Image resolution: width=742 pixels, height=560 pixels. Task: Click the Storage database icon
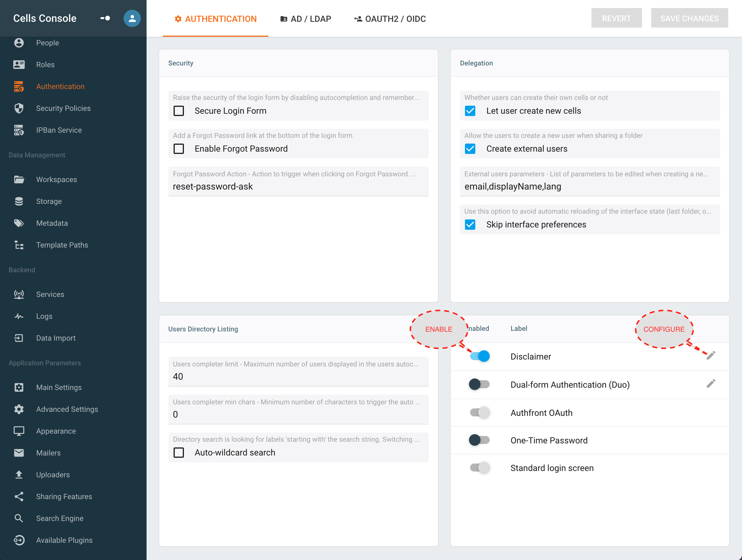[x=19, y=201]
